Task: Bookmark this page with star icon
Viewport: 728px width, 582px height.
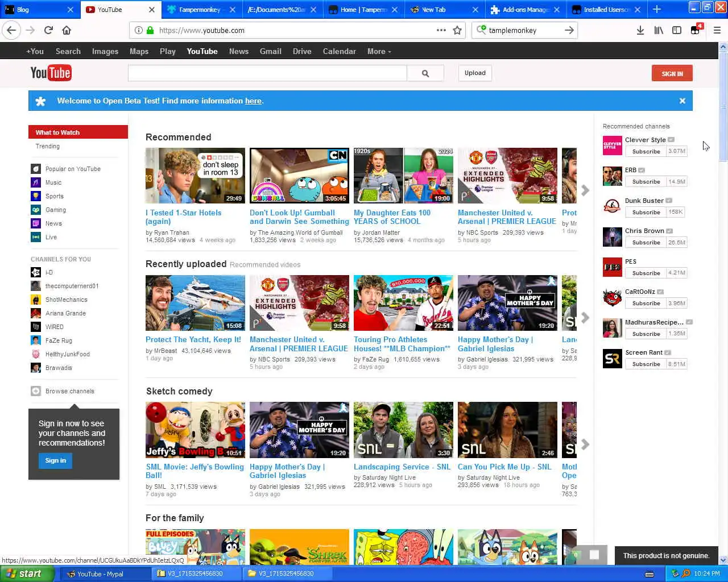Action: [x=457, y=30]
